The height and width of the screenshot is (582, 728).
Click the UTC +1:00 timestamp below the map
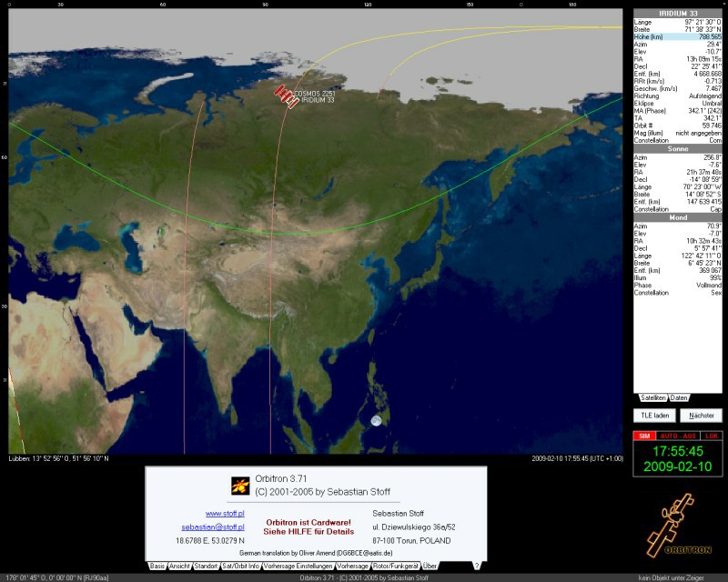point(577,458)
